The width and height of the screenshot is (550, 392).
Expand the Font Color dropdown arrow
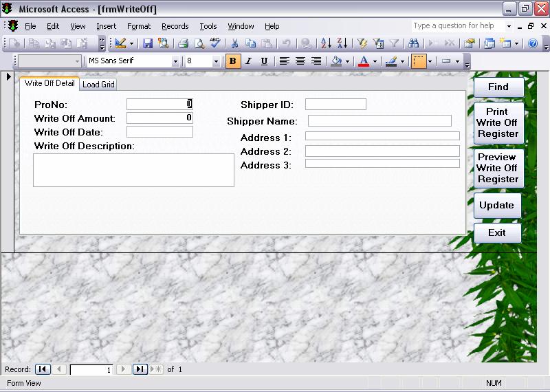point(375,61)
